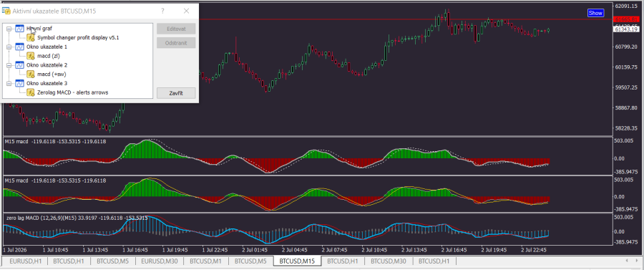Select Okno ukazatele 1 row
Screen dimensions: 644x270
[x=47, y=47]
